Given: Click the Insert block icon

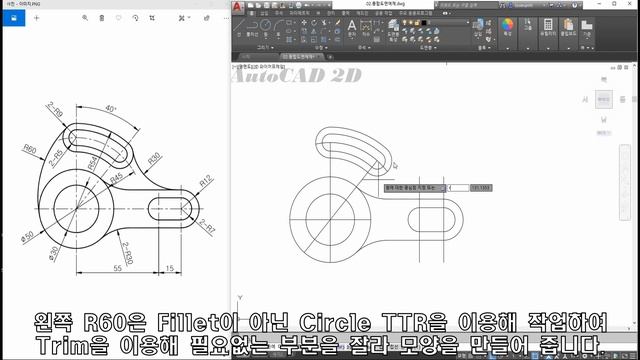Looking at the screenshot, I should point(478,28).
